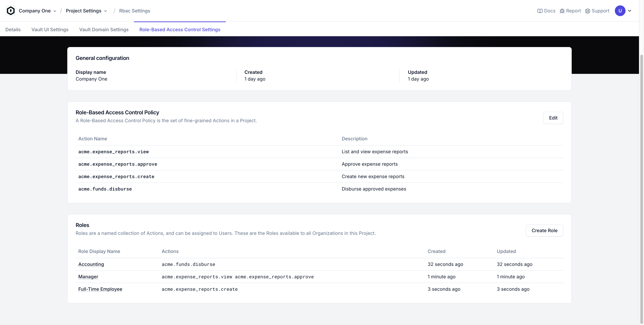
Task: Open the Docs link
Action: tap(546, 11)
